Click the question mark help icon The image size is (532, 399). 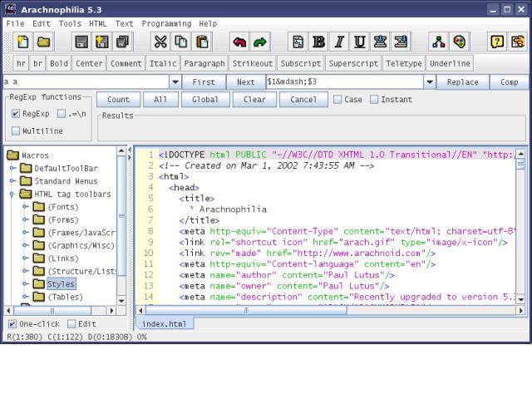click(497, 42)
